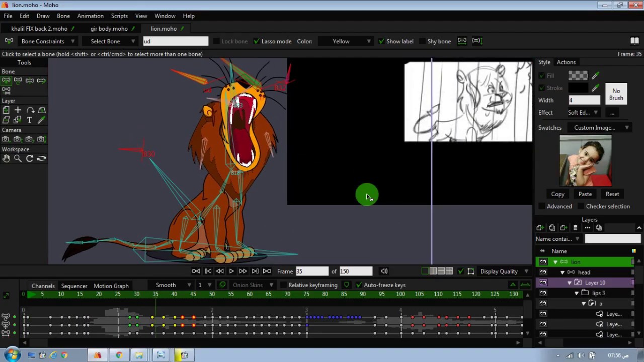
Task: Click the Reset style button
Action: pyautogui.click(x=612, y=194)
